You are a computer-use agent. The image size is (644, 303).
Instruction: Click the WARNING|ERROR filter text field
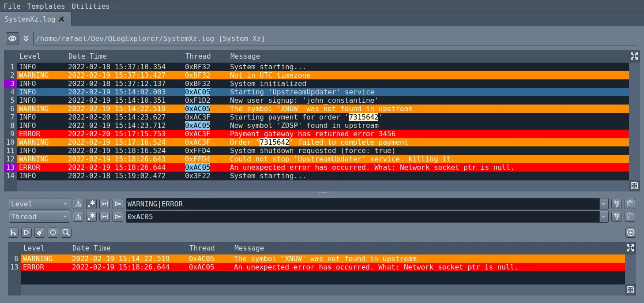[362, 204]
